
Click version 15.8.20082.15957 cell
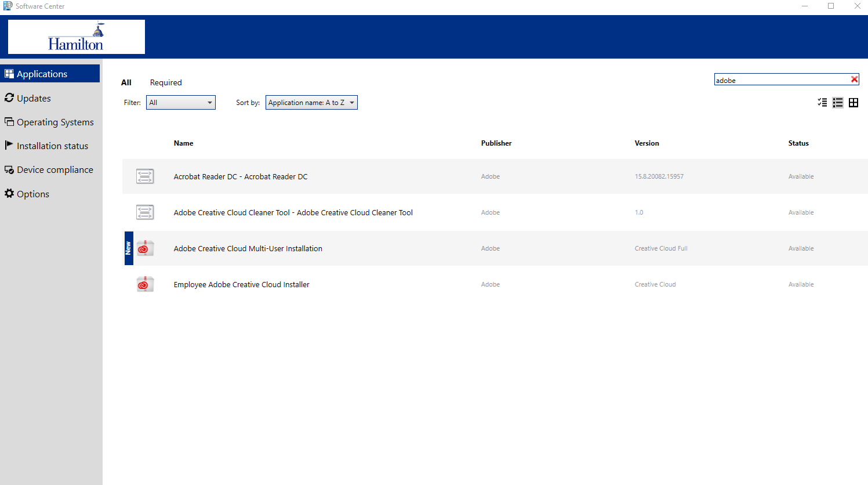coord(659,176)
